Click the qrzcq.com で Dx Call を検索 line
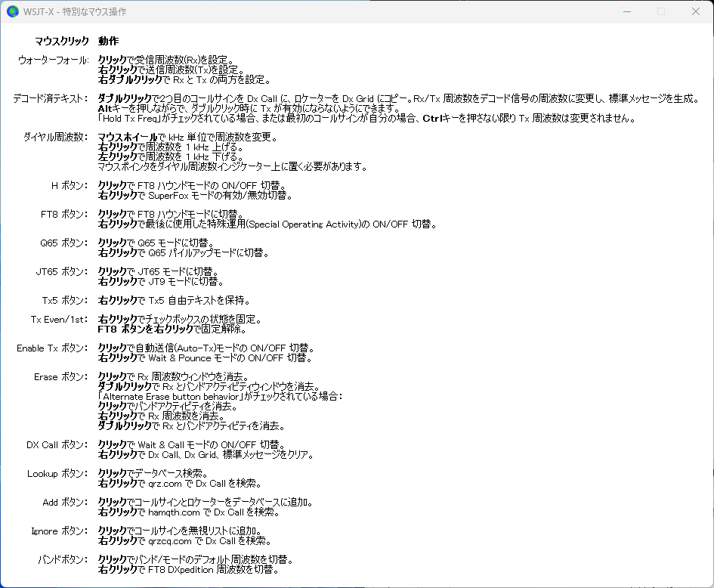 click(x=185, y=541)
